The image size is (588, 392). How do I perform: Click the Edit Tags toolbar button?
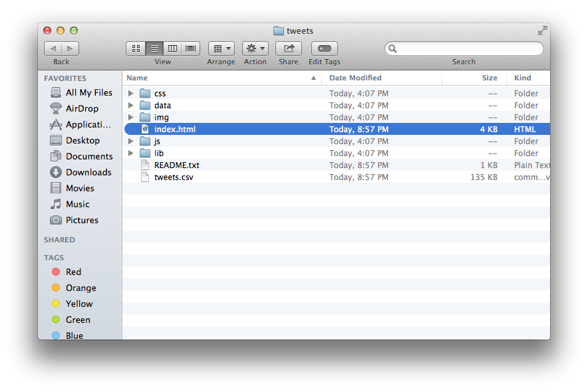coord(325,49)
